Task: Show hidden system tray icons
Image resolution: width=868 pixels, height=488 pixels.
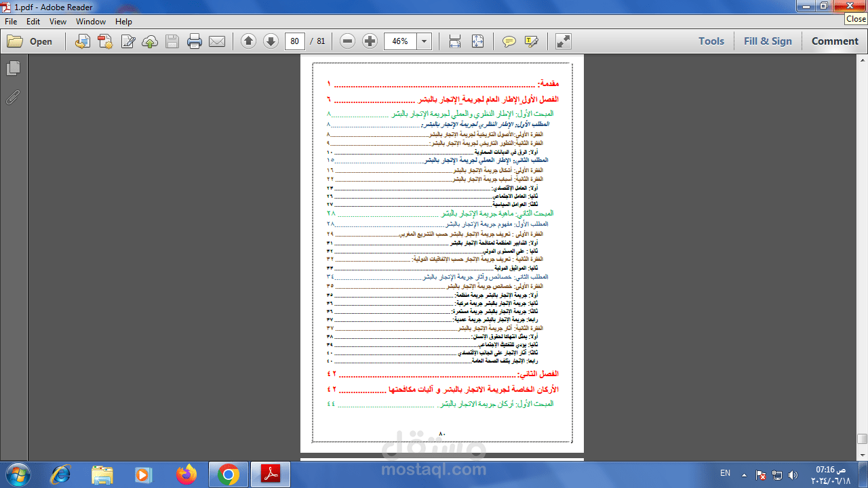Action: [x=744, y=474]
